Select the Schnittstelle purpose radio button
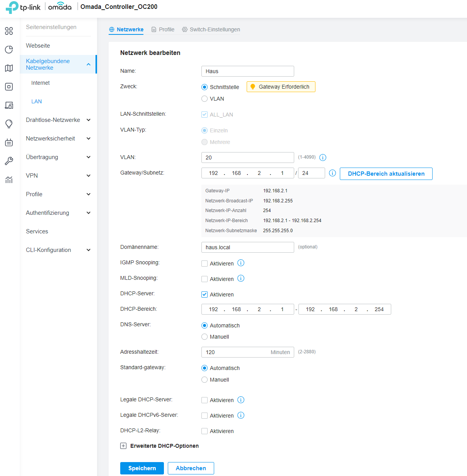This screenshot has width=467, height=476. (205, 87)
